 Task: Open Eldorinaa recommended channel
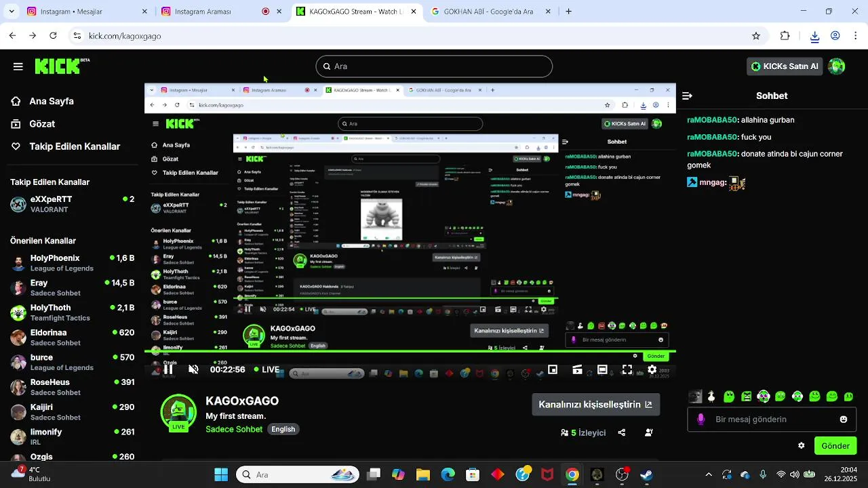(72, 338)
